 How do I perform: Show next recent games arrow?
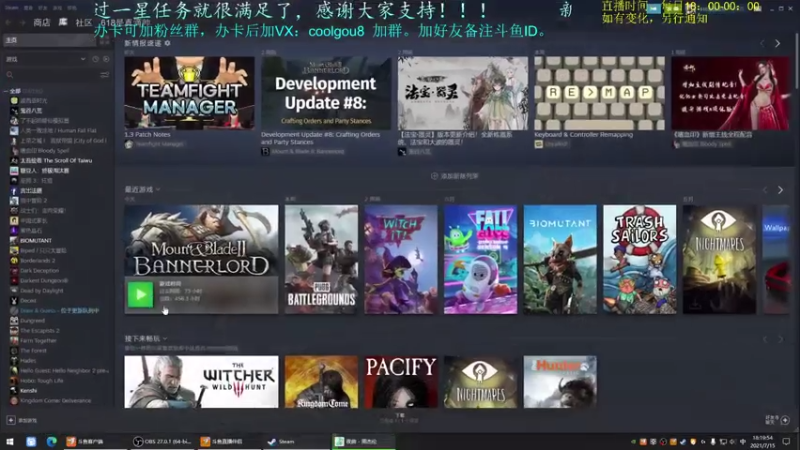(x=780, y=190)
